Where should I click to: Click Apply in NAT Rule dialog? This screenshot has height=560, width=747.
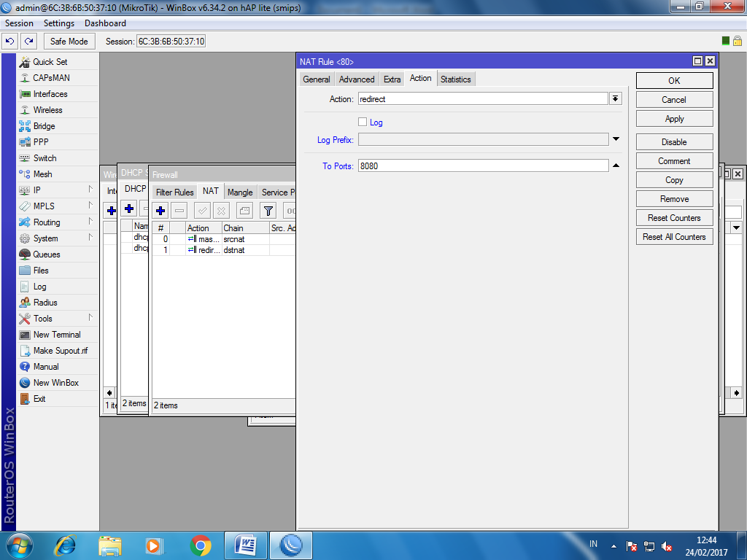674,119
